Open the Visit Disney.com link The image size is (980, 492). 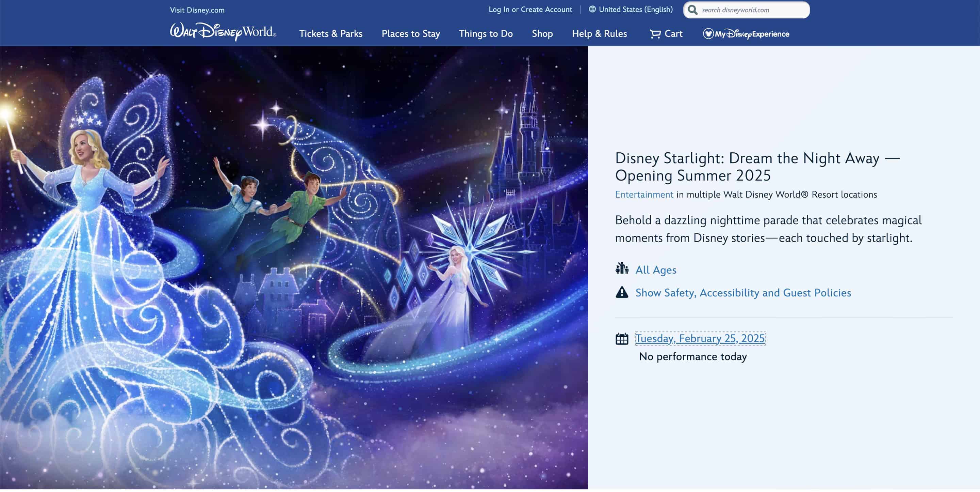tap(197, 10)
